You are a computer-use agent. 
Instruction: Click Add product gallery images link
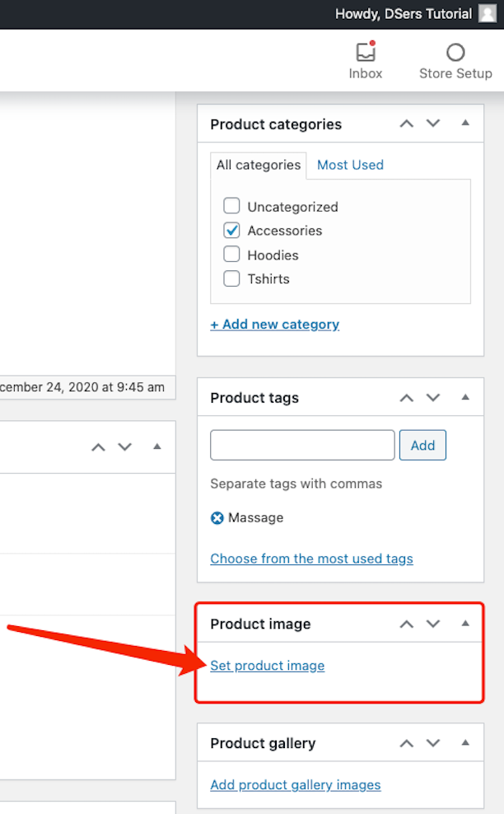296,785
